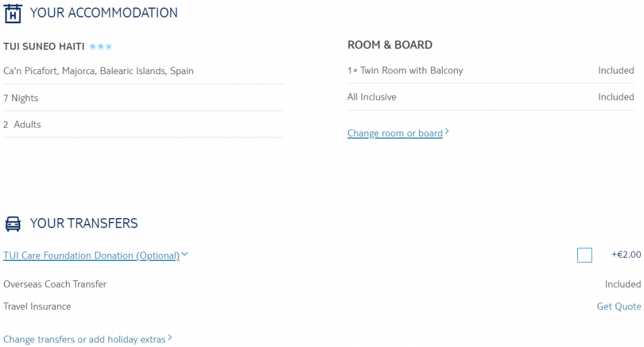This screenshot has width=644, height=347.
Task: Click the arrow beside Change room or board
Action: pos(447,131)
